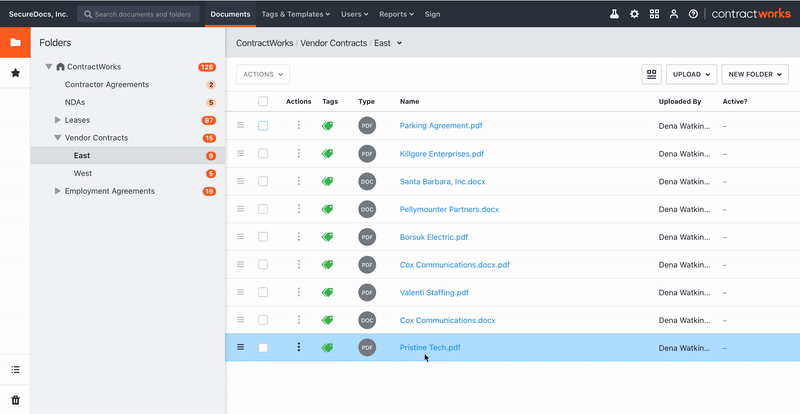Open the help question mark icon
The height and width of the screenshot is (414, 800).
(x=693, y=14)
